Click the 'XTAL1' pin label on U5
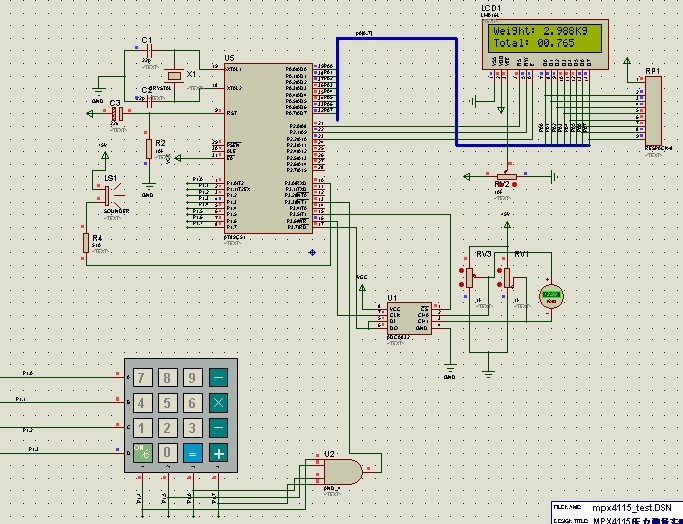683x524 pixels. (234, 69)
